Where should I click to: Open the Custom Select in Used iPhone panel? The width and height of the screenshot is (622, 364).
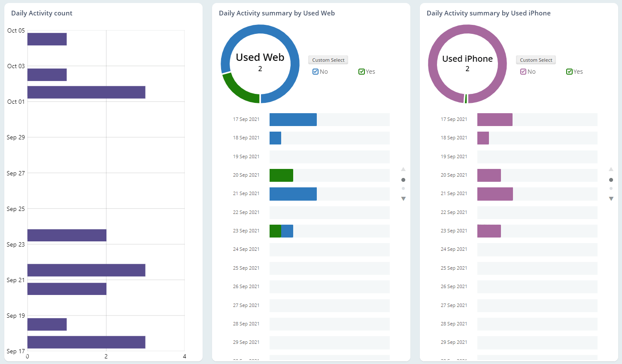[536, 60]
